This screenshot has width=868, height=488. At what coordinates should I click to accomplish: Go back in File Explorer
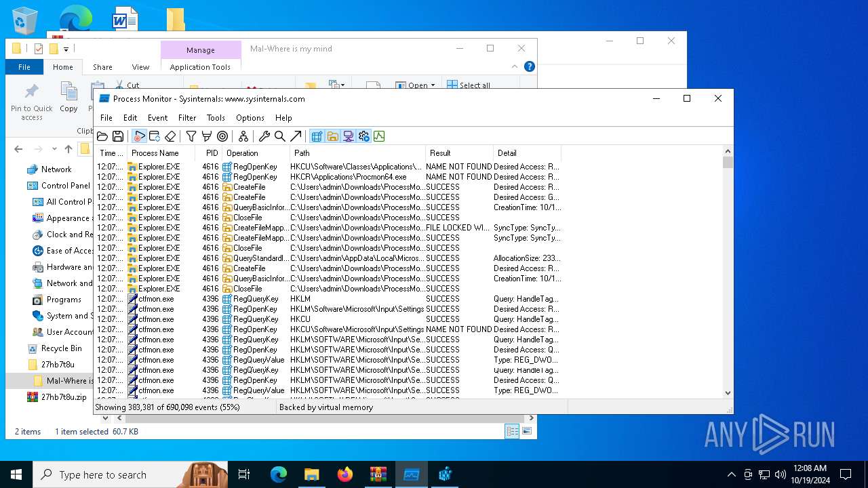click(x=18, y=149)
